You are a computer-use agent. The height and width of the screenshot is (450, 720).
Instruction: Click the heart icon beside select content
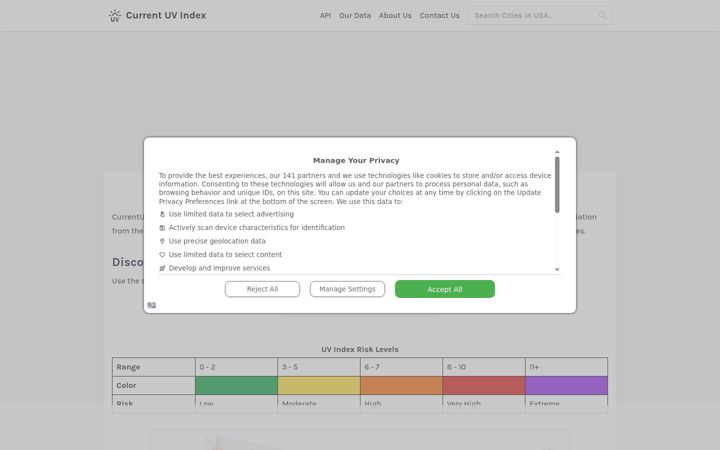pos(162,254)
